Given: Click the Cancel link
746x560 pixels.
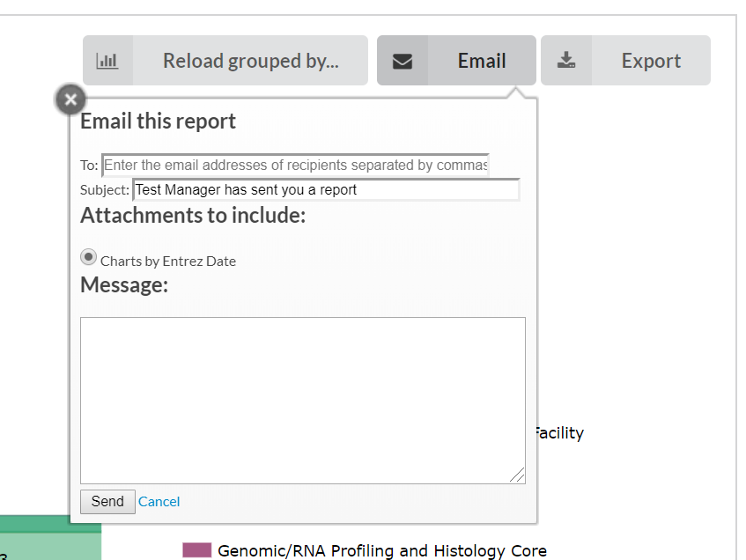Looking at the screenshot, I should (x=159, y=502).
